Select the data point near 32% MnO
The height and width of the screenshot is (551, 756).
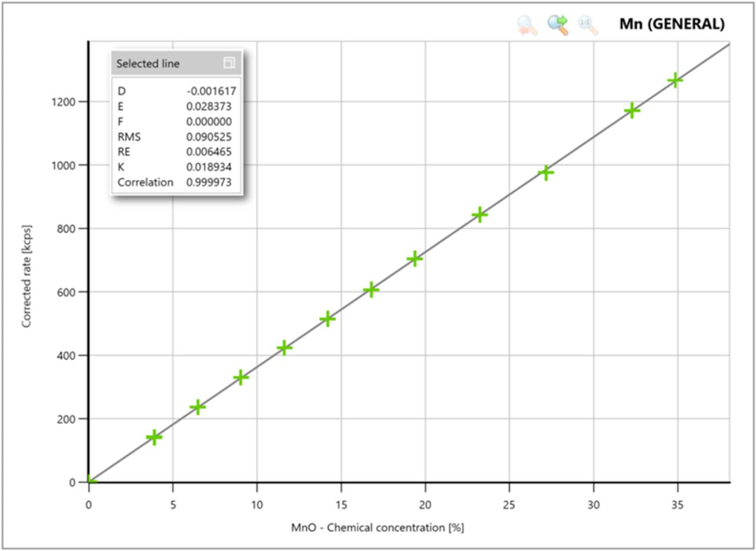pos(631,110)
